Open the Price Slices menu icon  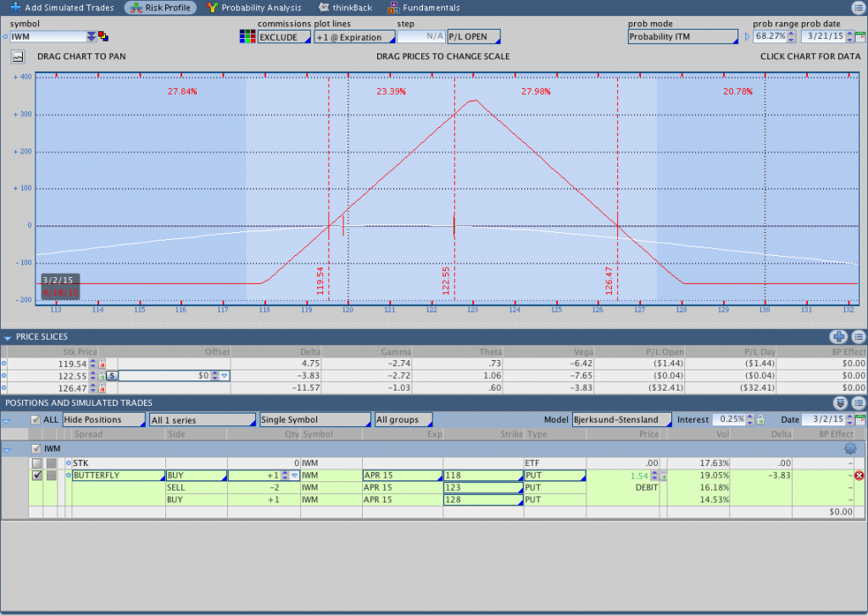pyautogui.click(x=858, y=336)
